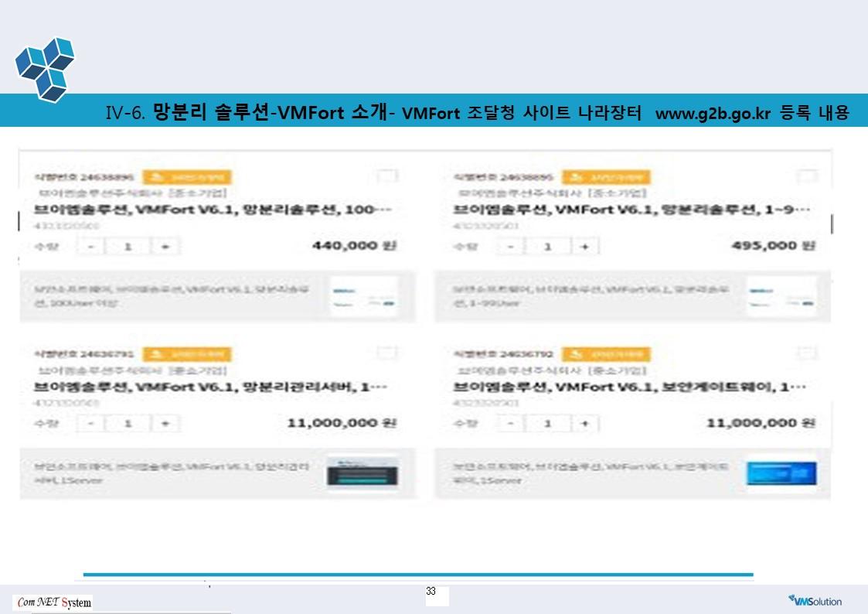This screenshot has height=614, width=868.
Task: Click the grey description under the 보안게이트웨어 item
Action: tap(591, 473)
